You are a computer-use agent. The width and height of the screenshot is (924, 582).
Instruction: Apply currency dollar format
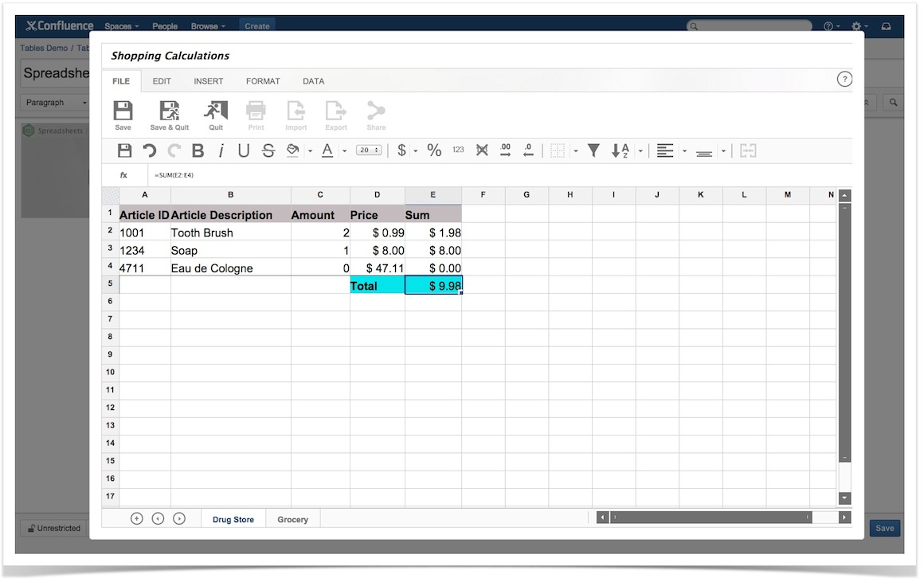point(402,150)
